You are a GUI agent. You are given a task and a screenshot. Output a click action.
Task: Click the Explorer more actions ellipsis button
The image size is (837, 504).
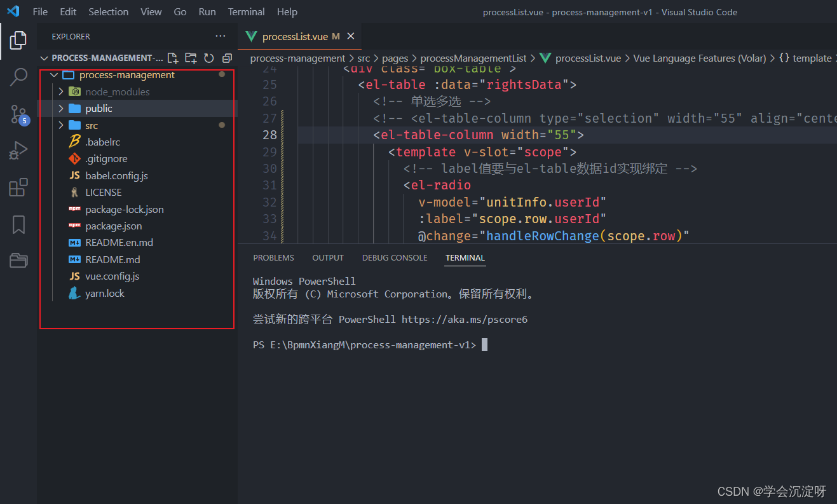coord(220,36)
